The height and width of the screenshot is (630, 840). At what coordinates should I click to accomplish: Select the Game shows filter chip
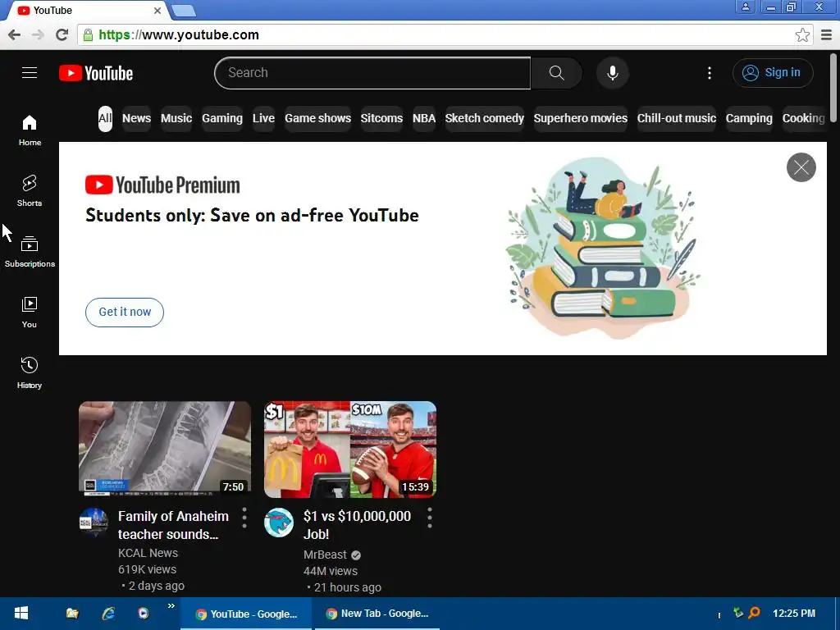[317, 118]
